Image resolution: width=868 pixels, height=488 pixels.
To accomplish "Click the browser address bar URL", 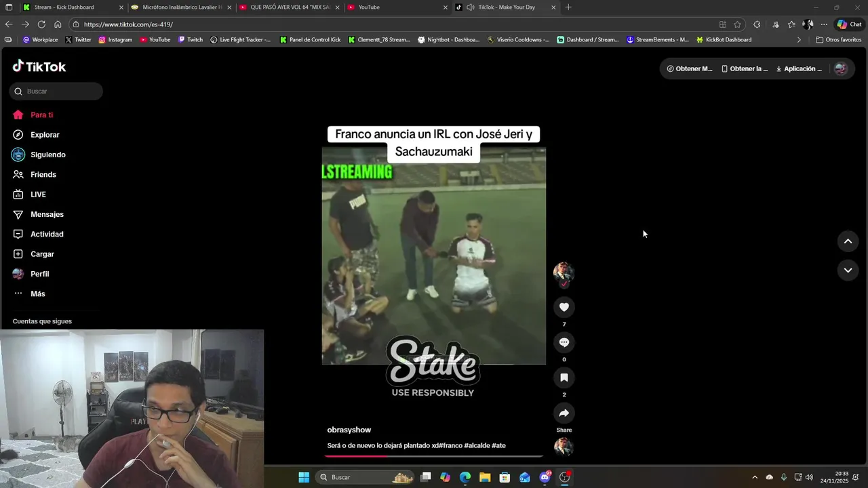I will tap(128, 24).
